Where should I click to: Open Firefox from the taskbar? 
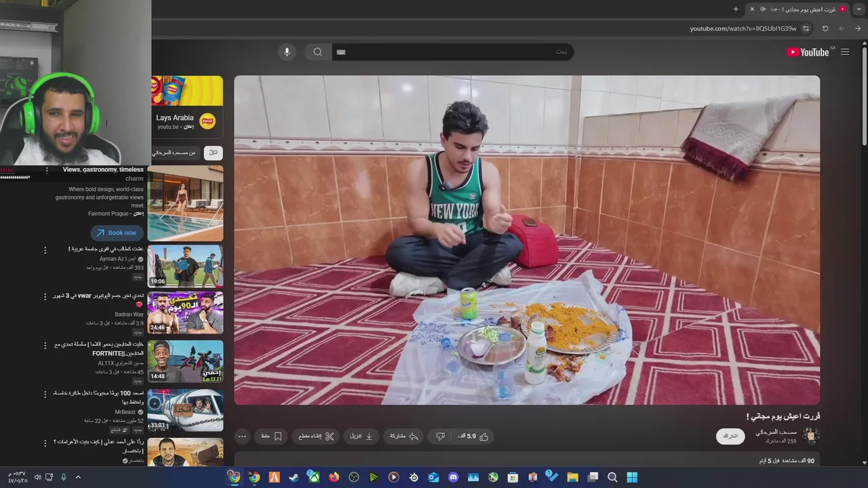tap(334, 477)
